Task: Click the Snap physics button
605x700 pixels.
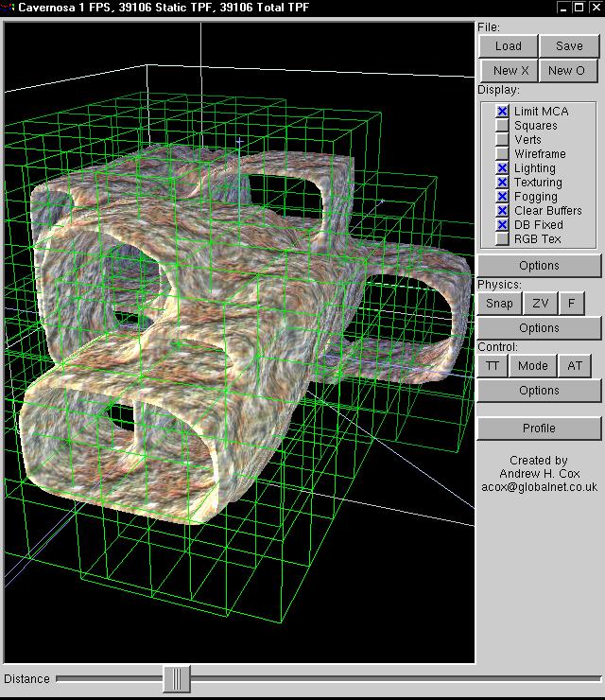Action: point(499,303)
